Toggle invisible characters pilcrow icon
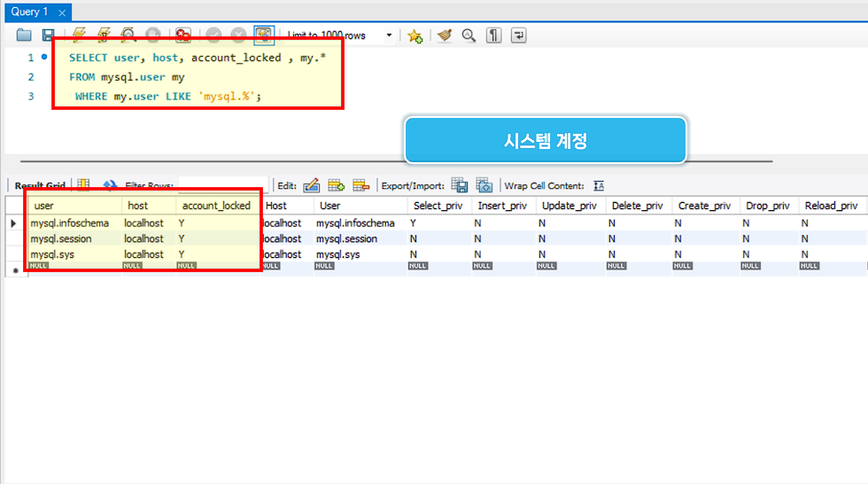This screenshot has height=484, width=868. [493, 35]
